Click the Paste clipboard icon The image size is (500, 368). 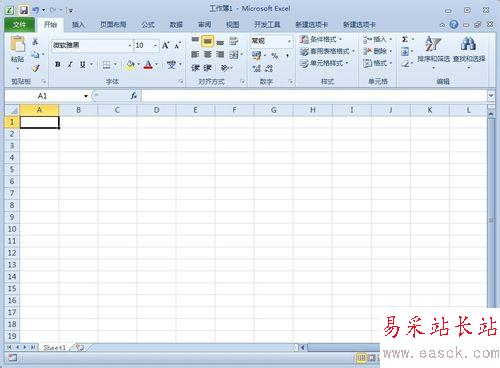point(17,44)
